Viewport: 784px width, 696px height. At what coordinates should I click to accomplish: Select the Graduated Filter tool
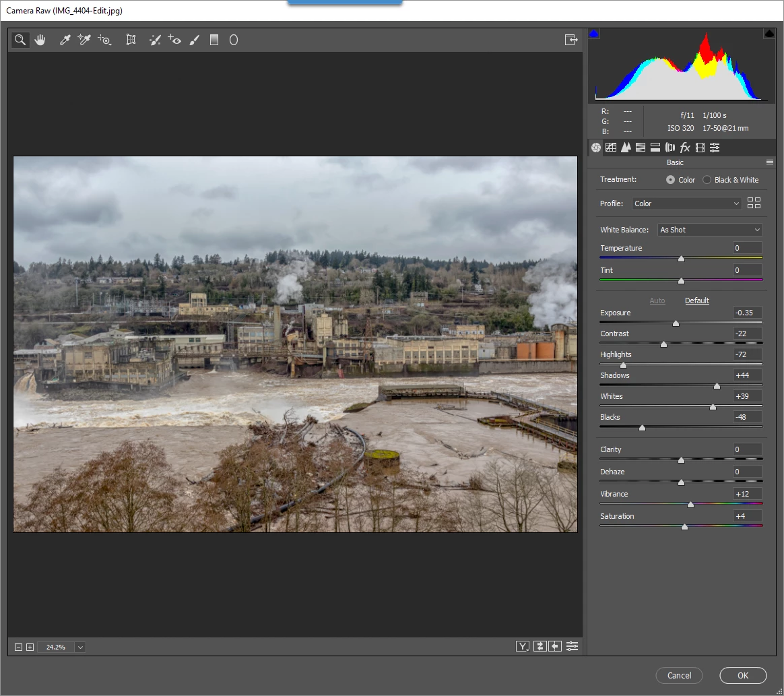214,40
